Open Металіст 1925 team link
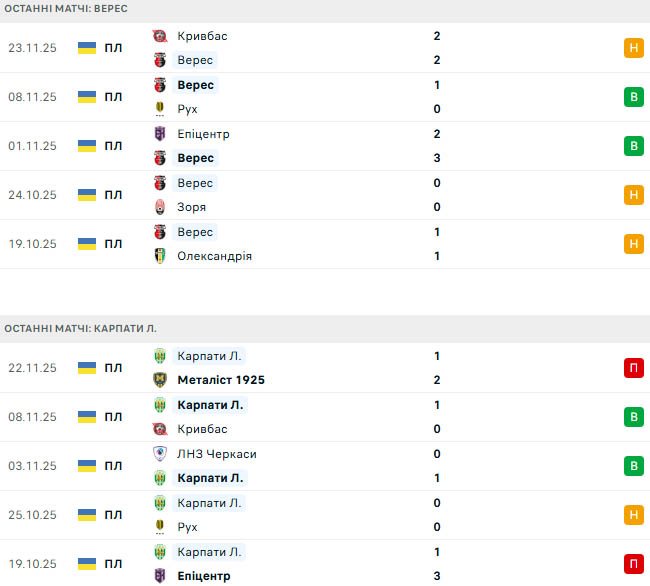Image resolution: width=650 pixels, height=586 pixels. pos(220,380)
